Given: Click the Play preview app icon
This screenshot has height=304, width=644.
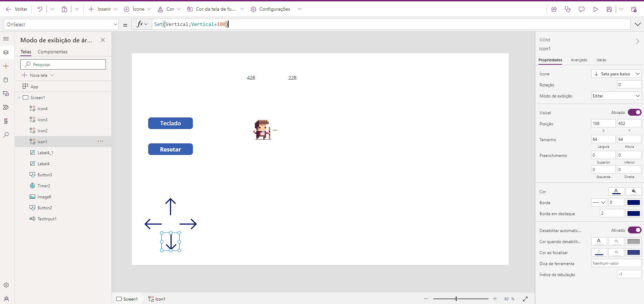Looking at the screenshot, I should coord(595,9).
